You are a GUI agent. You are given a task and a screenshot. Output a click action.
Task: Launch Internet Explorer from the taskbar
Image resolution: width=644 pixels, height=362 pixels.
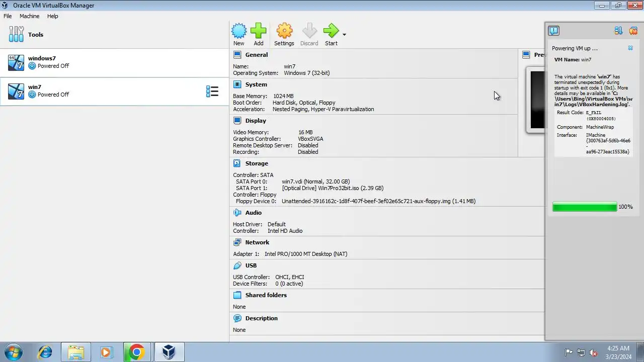click(45, 352)
